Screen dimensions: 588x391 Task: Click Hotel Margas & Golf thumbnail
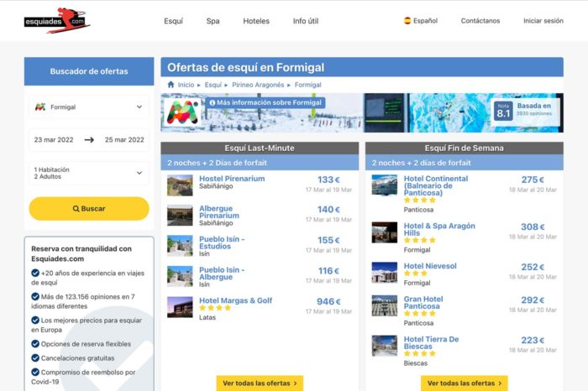(180, 307)
